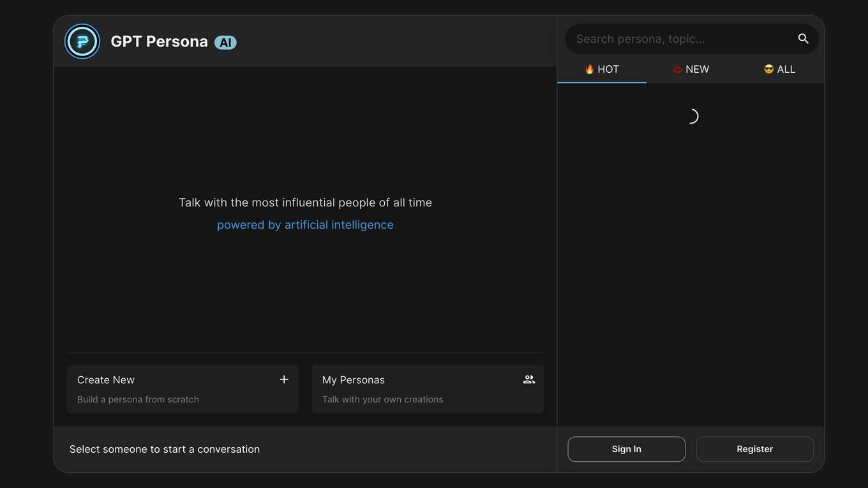This screenshot has width=868, height=488.
Task: Click 'Select someone to start a conversation' text
Action: click(165, 449)
